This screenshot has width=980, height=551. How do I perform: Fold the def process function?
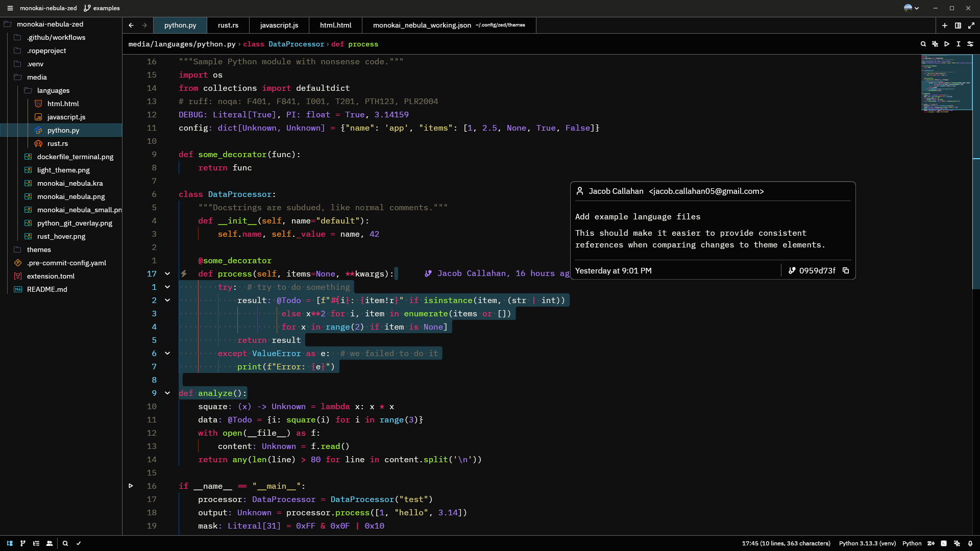pyautogui.click(x=167, y=274)
